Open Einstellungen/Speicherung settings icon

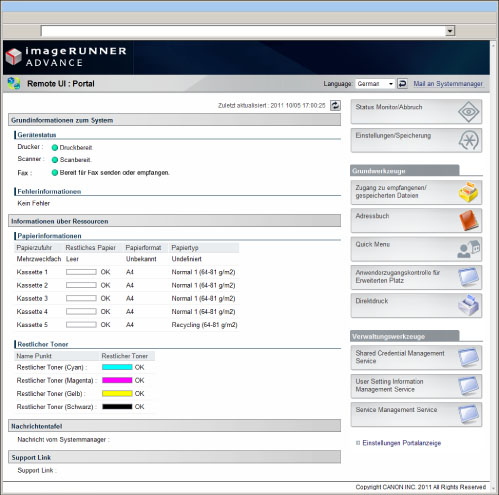point(468,140)
